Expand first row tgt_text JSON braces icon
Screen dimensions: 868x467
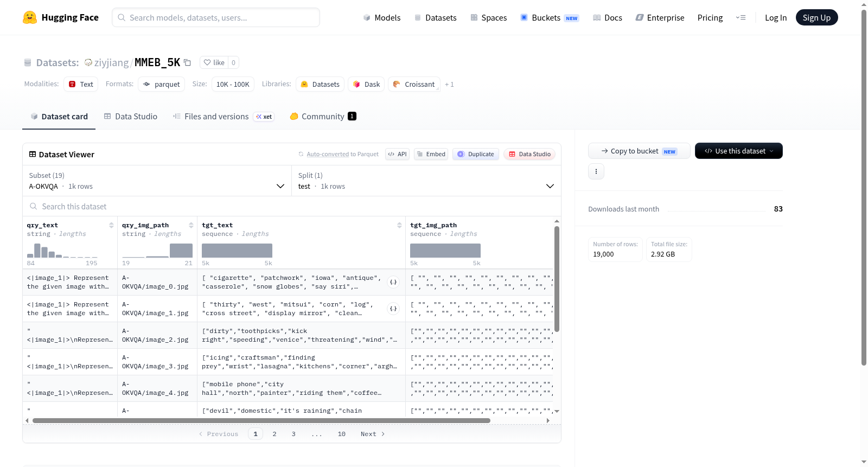pyautogui.click(x=393, y=282)
